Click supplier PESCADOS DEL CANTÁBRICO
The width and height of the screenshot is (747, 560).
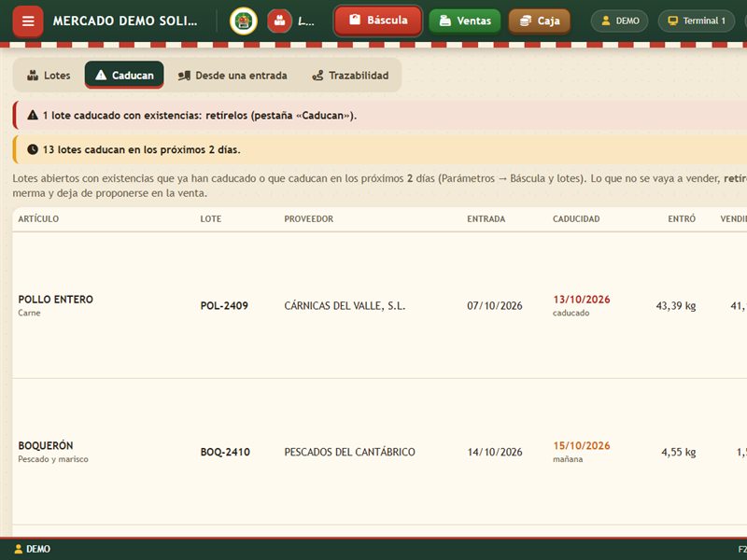tap(349, 452)
